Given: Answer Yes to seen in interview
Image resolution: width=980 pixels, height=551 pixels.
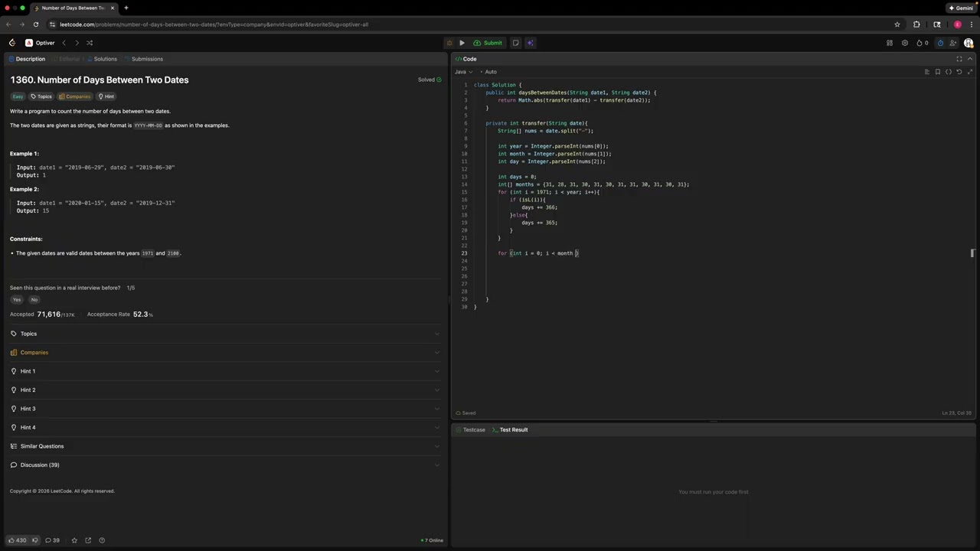Looking at the screenshot, I should (x=17, y=300).
